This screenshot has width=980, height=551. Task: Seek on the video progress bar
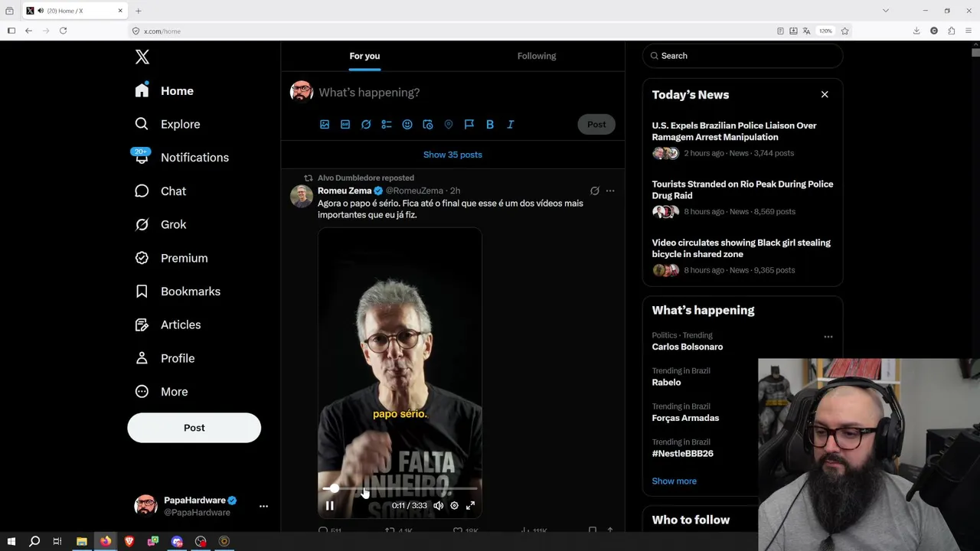pyautogui.click(x=400, y=488)
